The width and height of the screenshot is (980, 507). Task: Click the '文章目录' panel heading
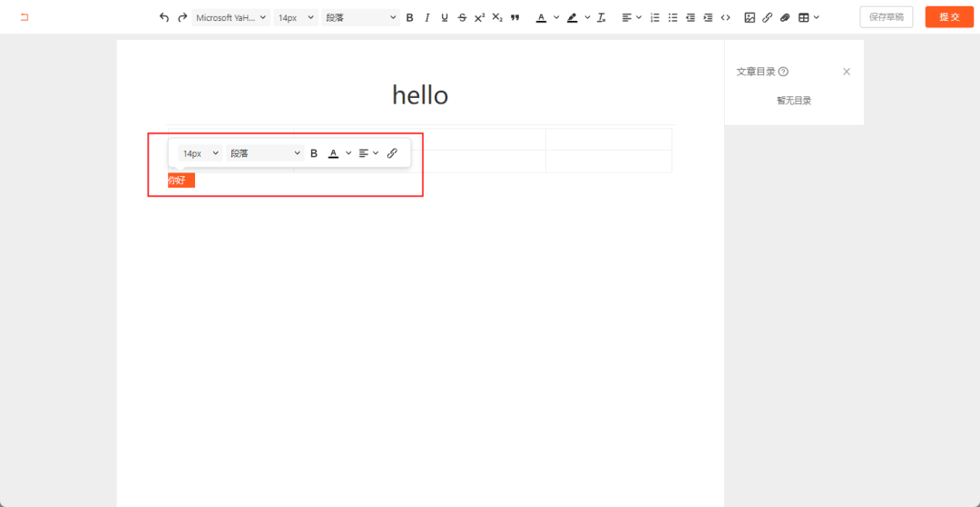pyautogui.click(x=756, y=72)
